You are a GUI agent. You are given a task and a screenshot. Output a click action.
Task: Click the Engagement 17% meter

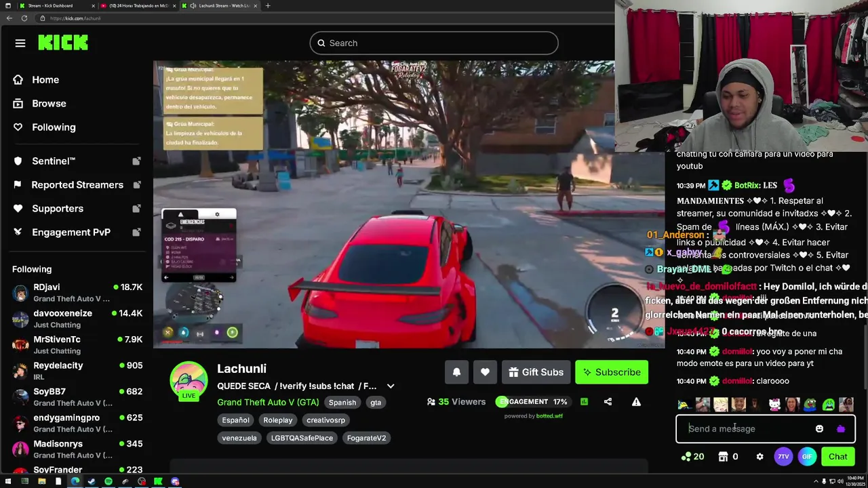[x=534, y=402]
